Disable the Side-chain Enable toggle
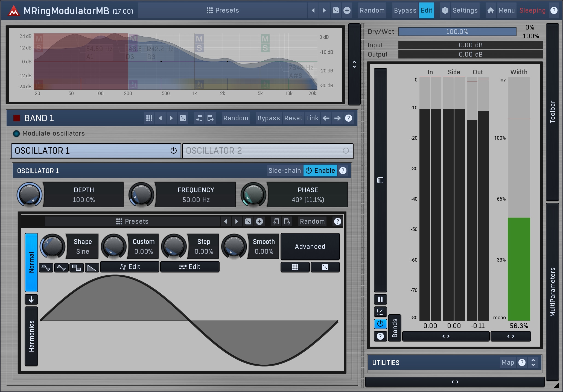 tap(320, 171)
